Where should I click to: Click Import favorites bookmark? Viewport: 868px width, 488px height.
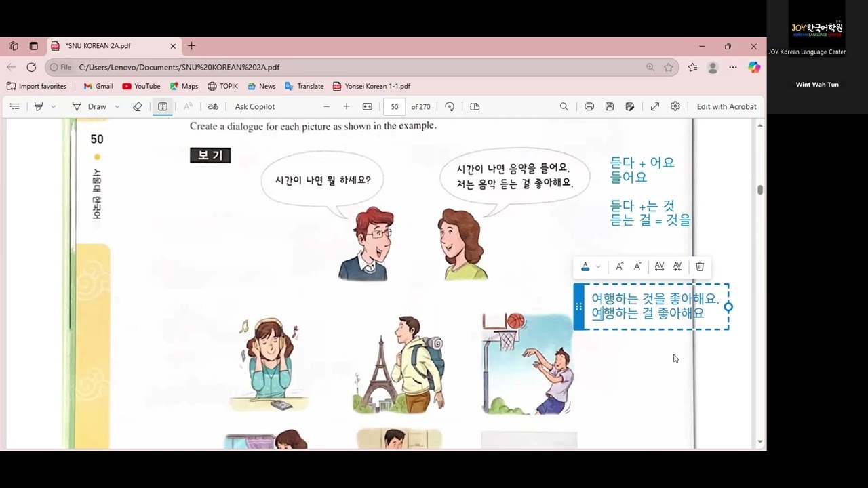tap(37, 86)
